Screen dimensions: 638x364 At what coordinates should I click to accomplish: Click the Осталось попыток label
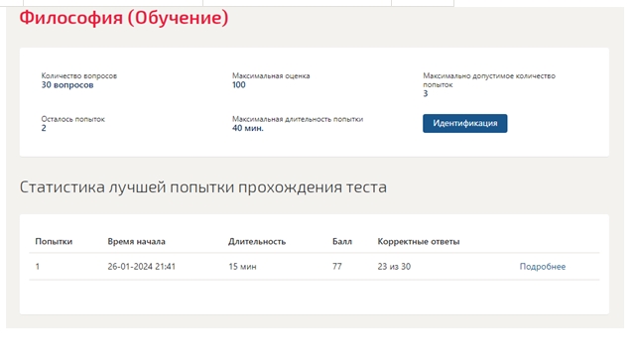coord(72,119)
